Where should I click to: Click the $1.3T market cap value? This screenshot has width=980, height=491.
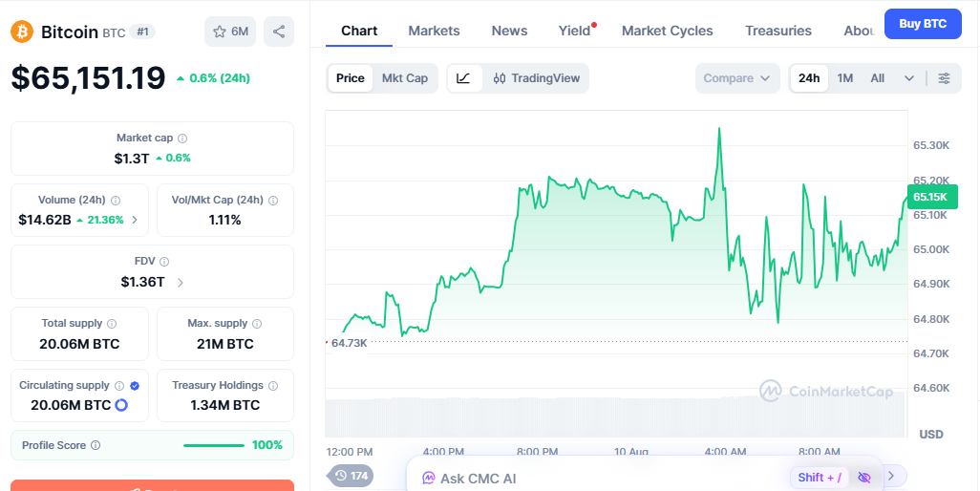click(131, 159)
